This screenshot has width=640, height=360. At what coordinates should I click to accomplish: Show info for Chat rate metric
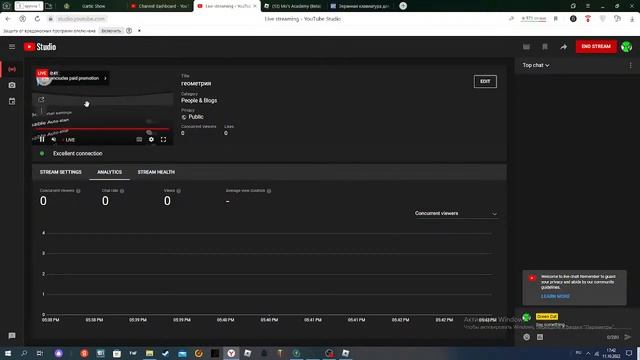coord(122,191)
